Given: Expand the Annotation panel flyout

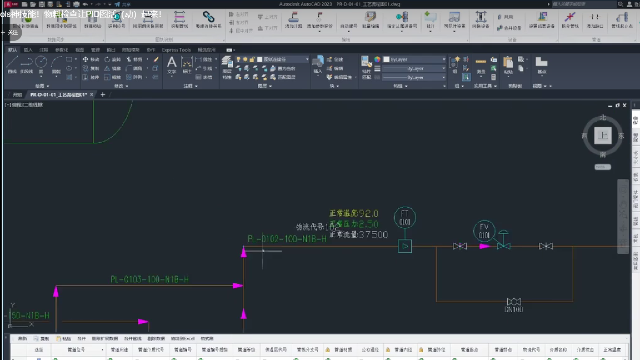Looking at the screenshot, I should [x=190, y=86].
